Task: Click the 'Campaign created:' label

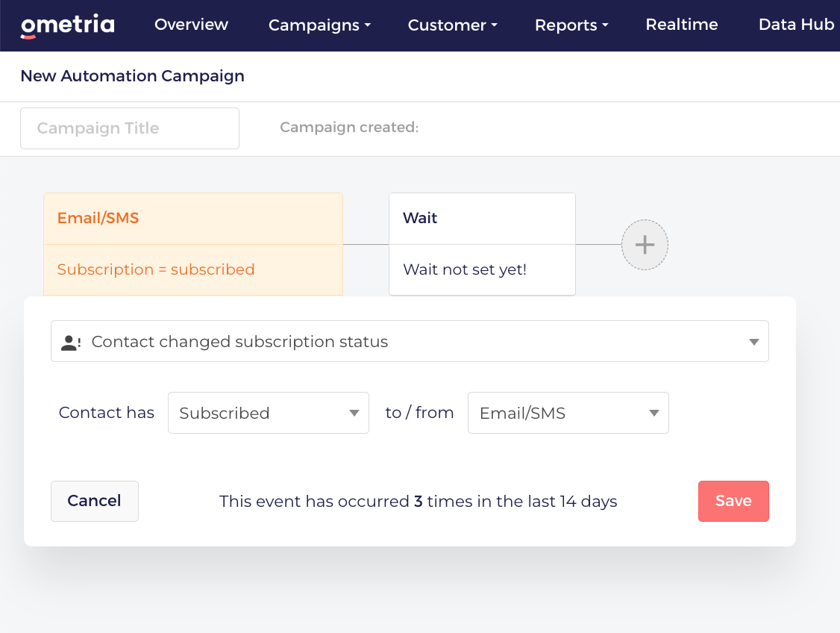Action: pos(349,128)
